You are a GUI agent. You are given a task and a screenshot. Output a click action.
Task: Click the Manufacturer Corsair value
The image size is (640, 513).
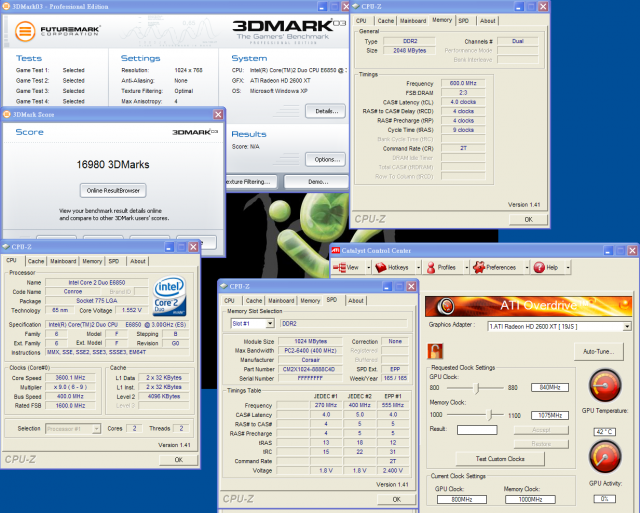coord(311,360)
